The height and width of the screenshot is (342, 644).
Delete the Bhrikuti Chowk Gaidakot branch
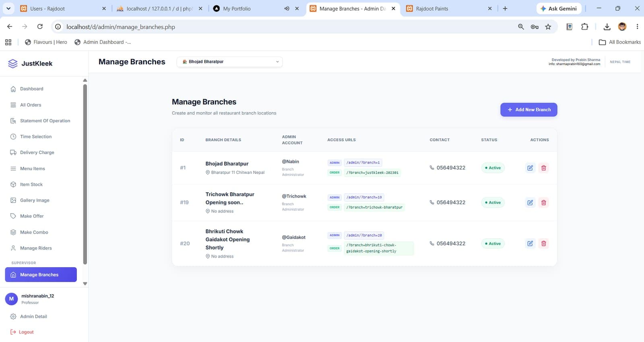pos(544,243)
